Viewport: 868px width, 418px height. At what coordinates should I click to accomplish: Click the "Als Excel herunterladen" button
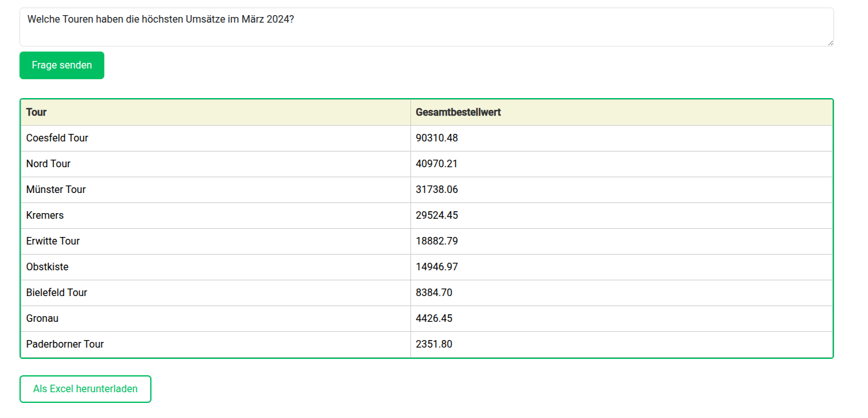[x=85, y=388]
